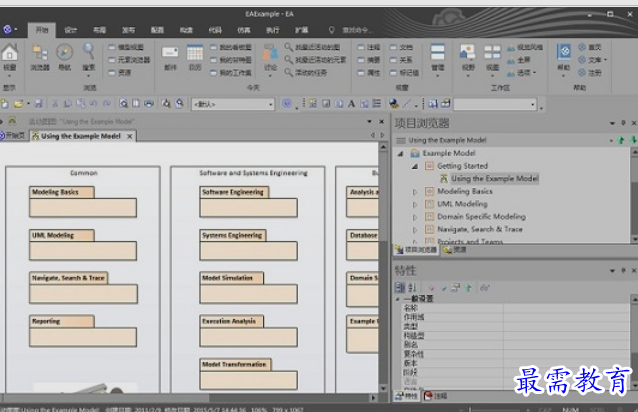This screenshot has width=638, height=412.
Task: Click the open folder toolbar icon
Action: (18, 104)
